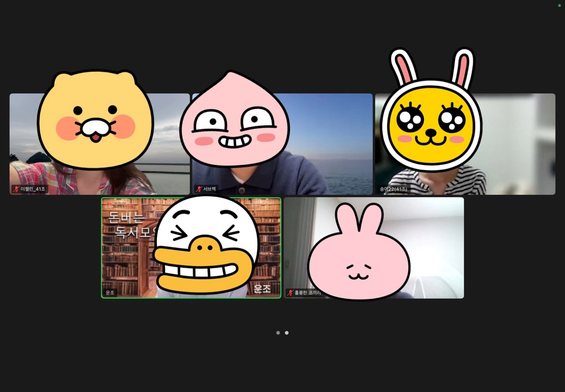Click the 서브젝 name label

tap(209, 189)
